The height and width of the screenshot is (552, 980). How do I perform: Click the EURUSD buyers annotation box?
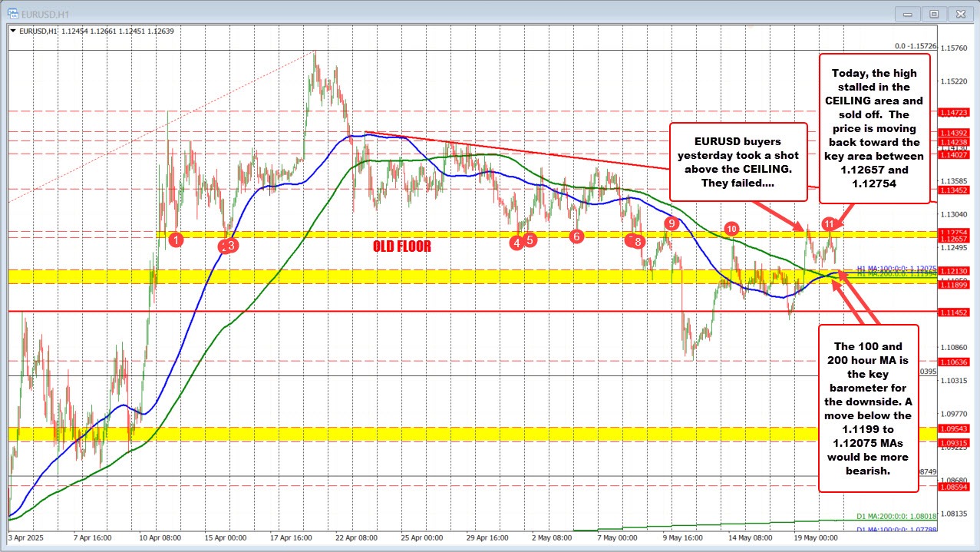pos(738,162)
